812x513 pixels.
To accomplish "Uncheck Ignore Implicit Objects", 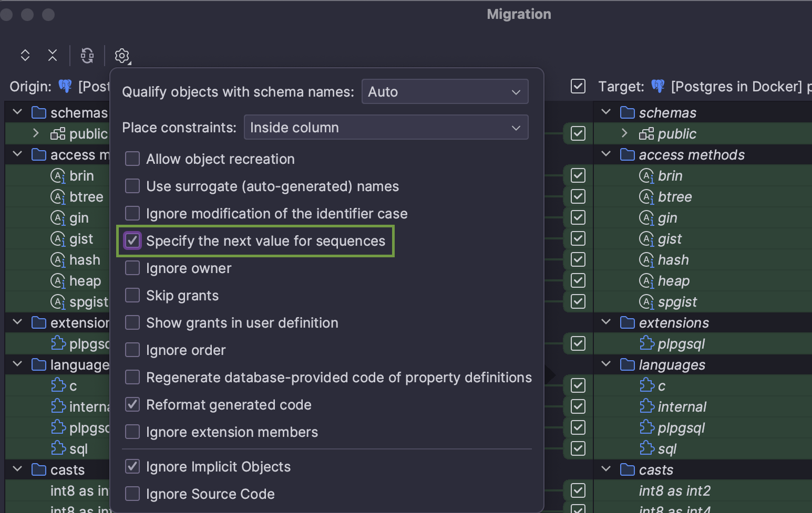I will click(132, 466).
